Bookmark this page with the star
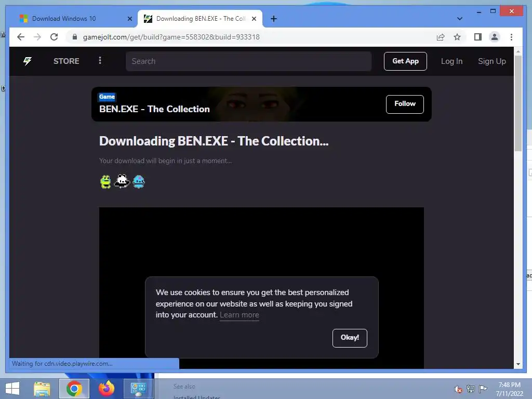Viewport: 532px width, 399px height. tap(457, 37)
